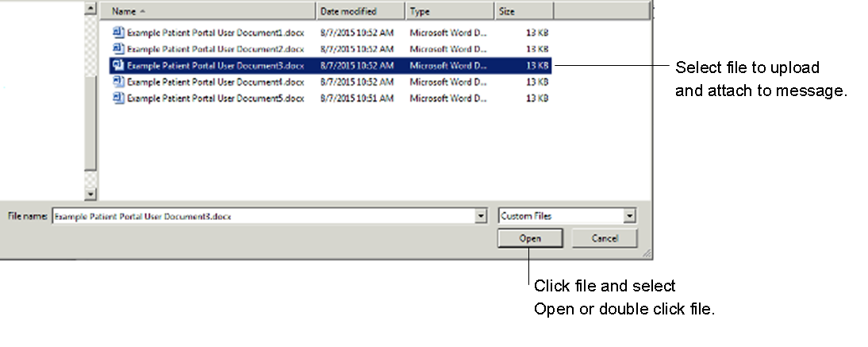Click the scrollbar up arrow in left pane
The width and height of the screenshot is (868, 347).
point(90,9)
